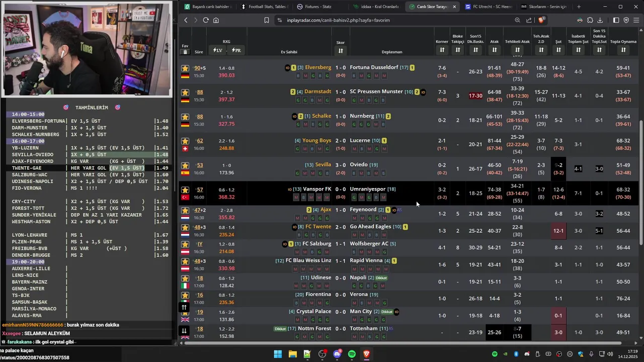Toggle favorite star for Schalke match

click(185, 117)
